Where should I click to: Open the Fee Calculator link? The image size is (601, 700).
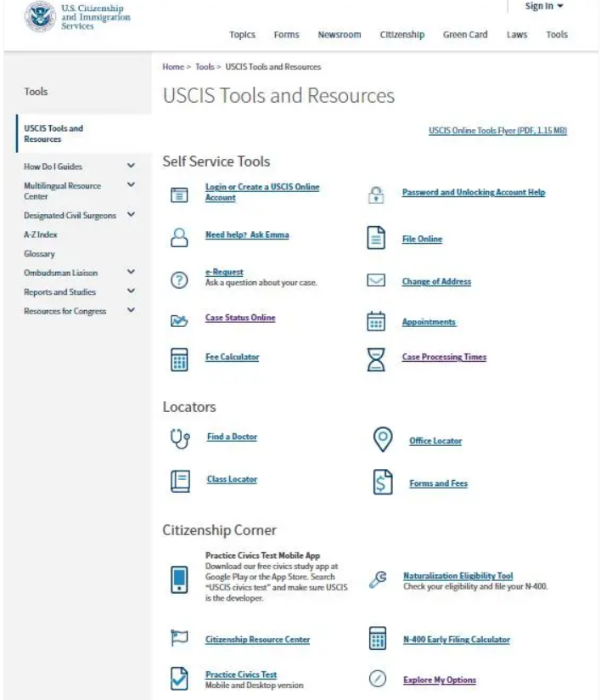click(232, 357)
